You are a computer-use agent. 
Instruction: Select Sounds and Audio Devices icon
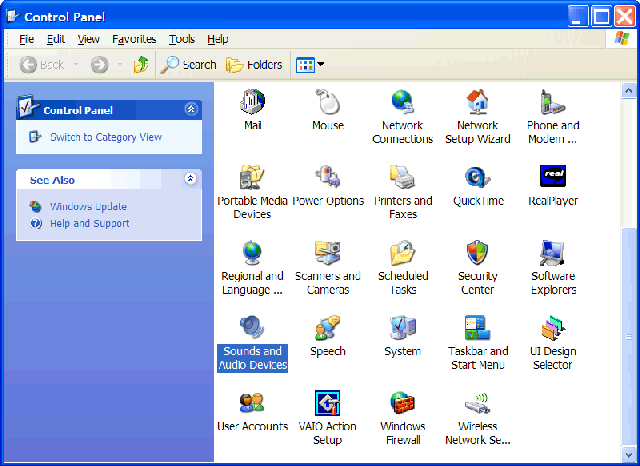[x=252, y=343]
